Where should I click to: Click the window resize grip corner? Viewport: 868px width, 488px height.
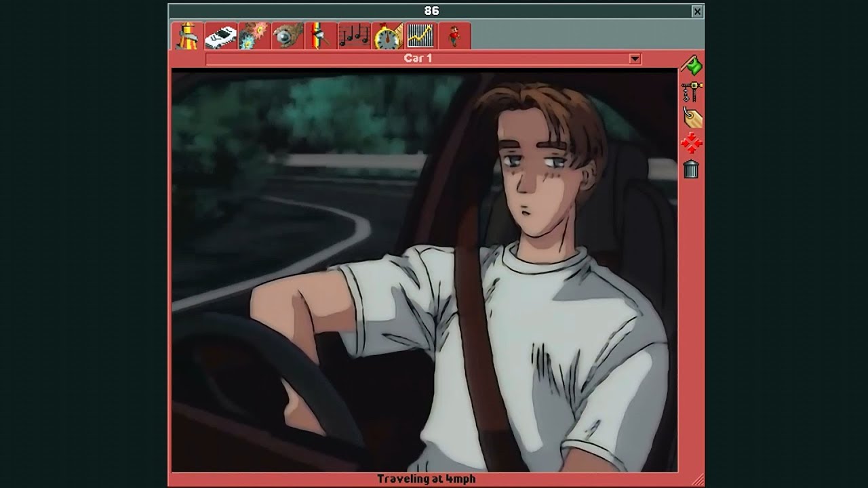698,480
